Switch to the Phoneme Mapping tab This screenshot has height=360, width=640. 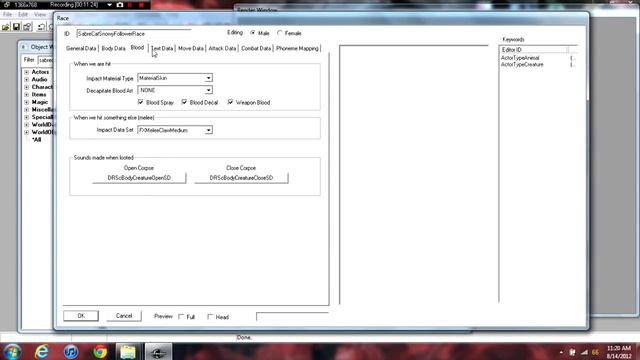point(297,48)
